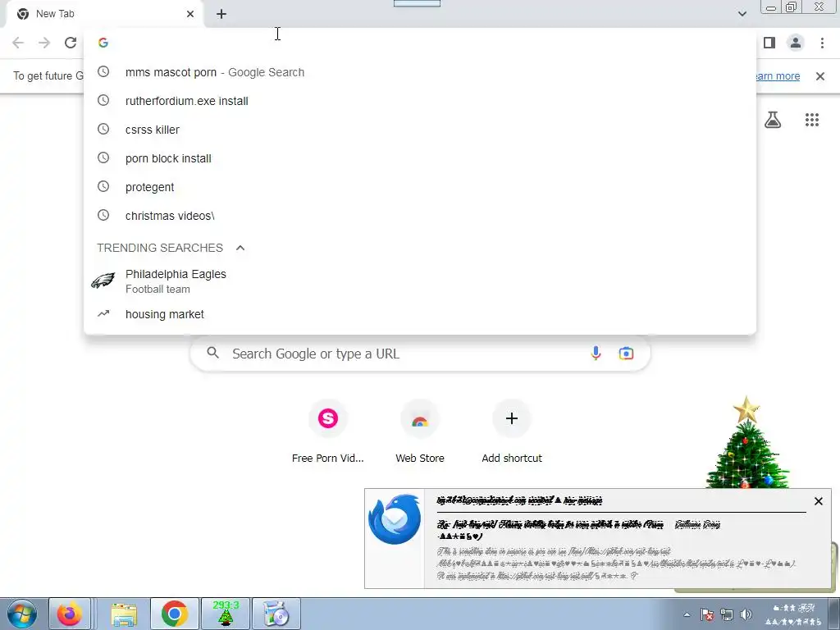Open the disc installer taskbar app

click(276, 614)
